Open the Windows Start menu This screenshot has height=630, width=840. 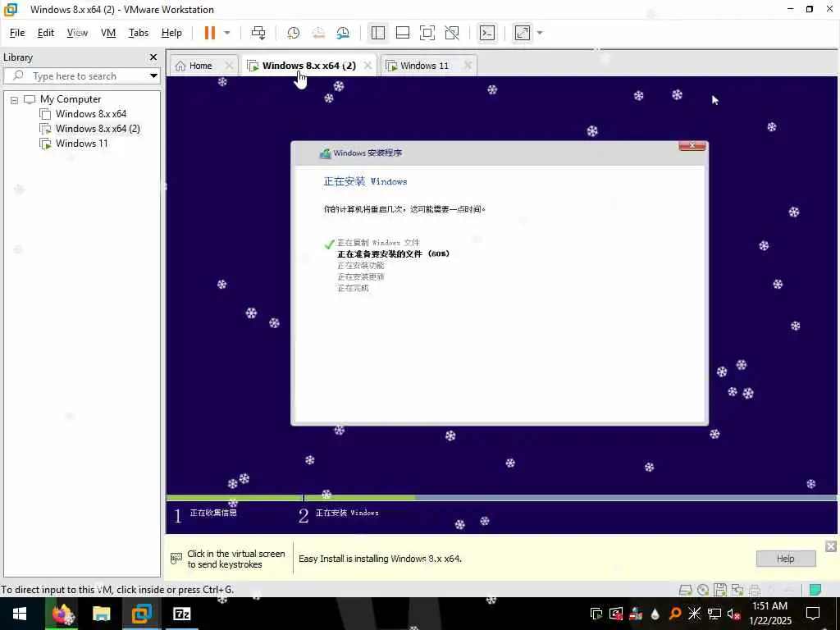[x=20, y=614]
